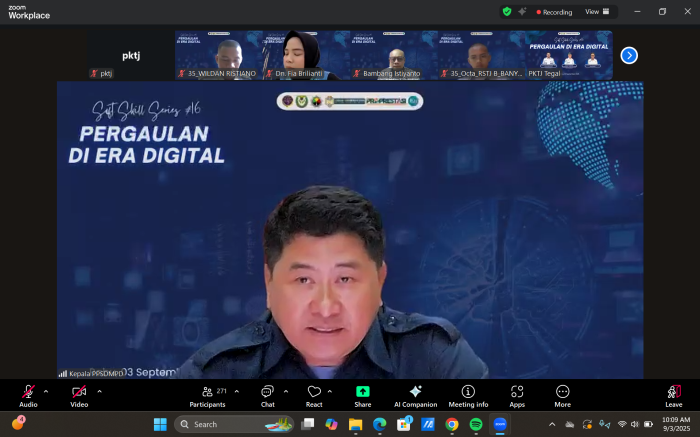Click the green encryption shield icon
The height and width of the screenshot is (437, 700).
pyautogui.click(x=507, y=12)
